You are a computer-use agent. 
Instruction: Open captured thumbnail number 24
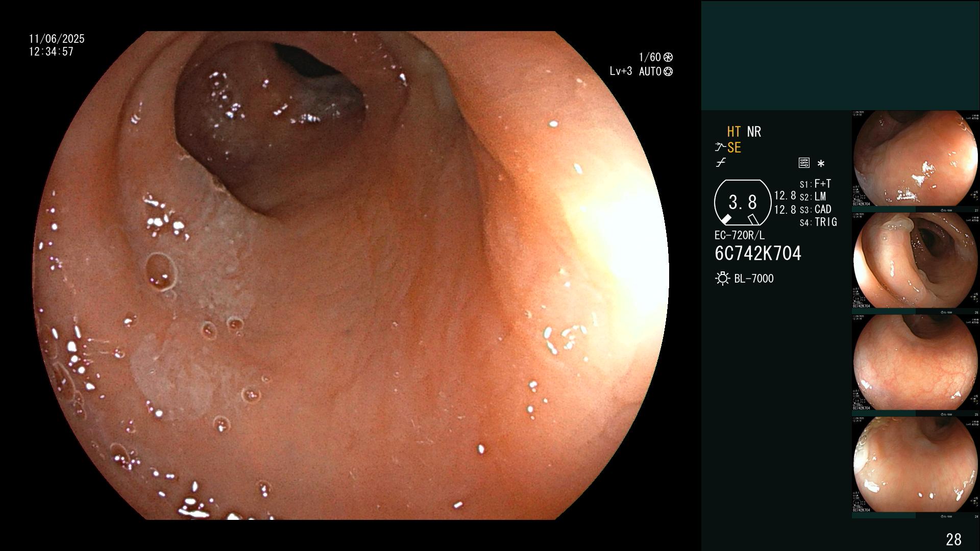pyautogui.click(x=916, y=465)
